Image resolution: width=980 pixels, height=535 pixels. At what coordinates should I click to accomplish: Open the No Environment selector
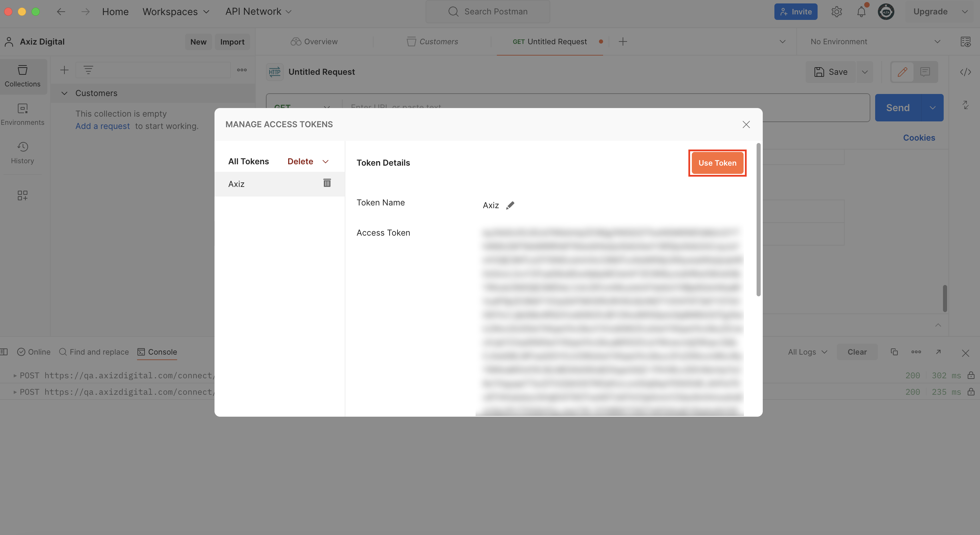pos(875,42)
